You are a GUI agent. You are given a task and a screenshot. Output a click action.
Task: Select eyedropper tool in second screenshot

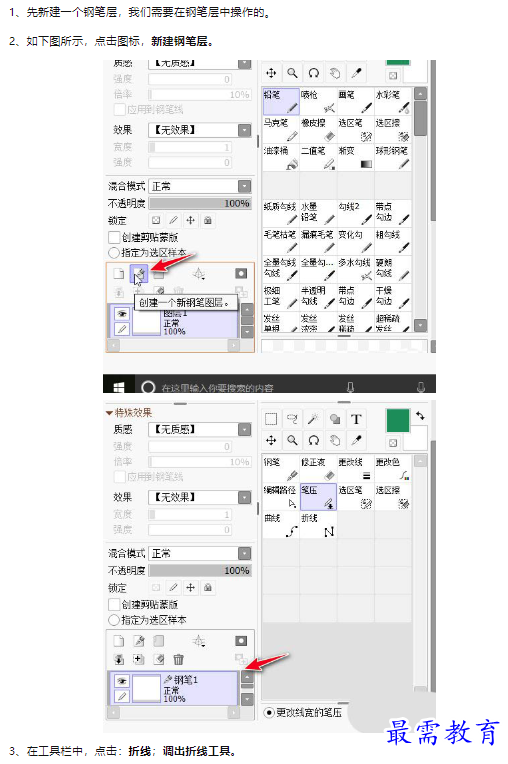[x=356, y=440]
